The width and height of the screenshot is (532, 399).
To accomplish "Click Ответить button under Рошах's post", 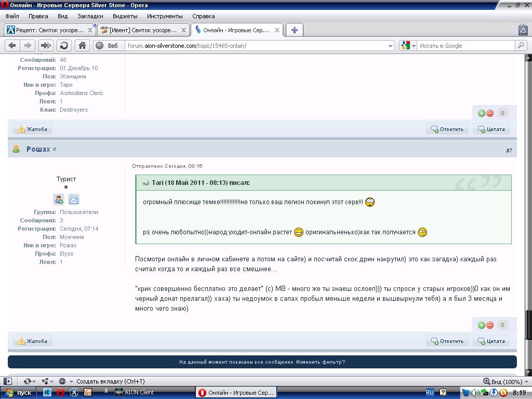I will [447, 341].
